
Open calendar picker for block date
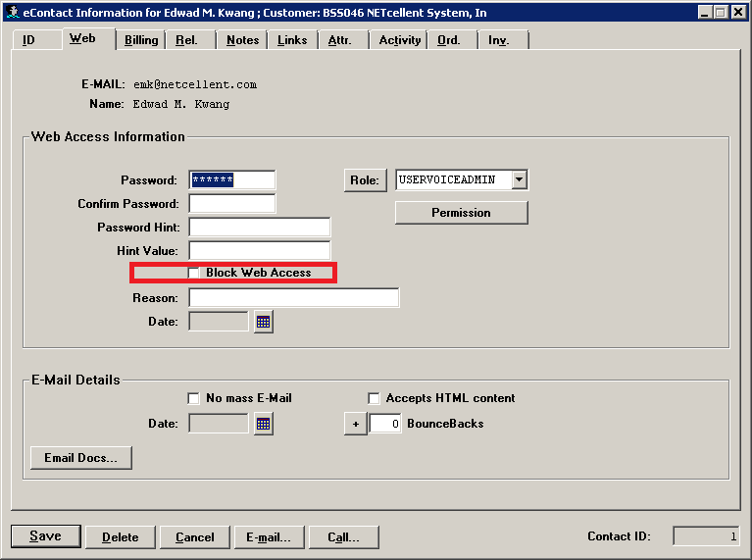[263, 322]
